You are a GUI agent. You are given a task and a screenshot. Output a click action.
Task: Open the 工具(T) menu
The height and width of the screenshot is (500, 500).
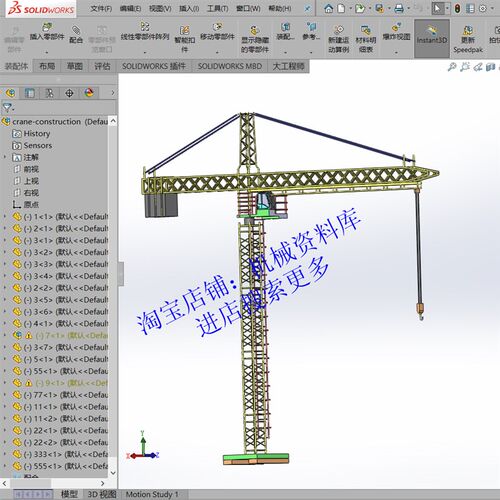click(x=218, y=9)
